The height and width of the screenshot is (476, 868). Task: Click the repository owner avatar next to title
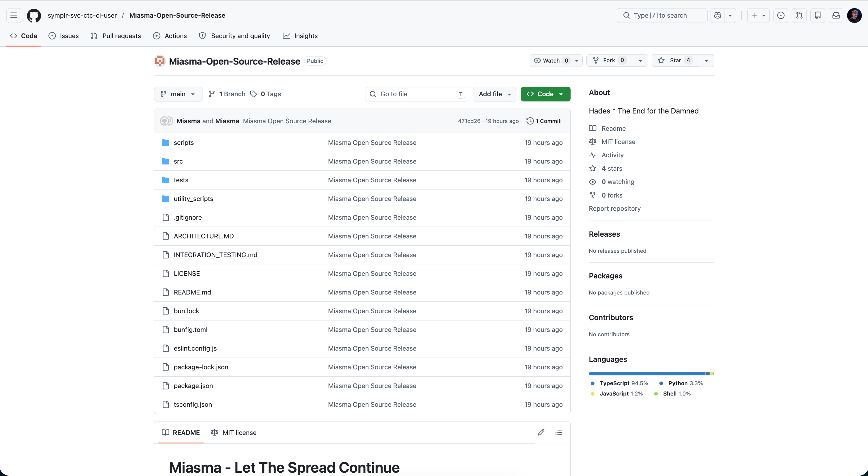point(160,61)
